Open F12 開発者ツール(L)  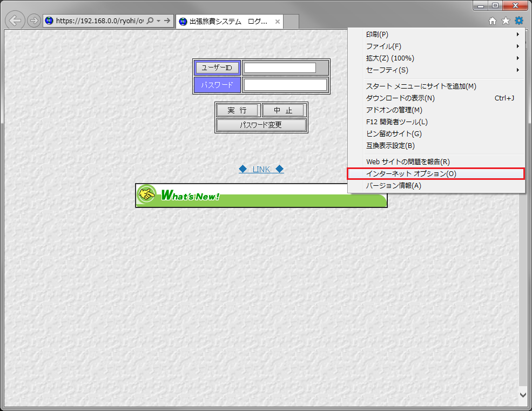(436, 122)
